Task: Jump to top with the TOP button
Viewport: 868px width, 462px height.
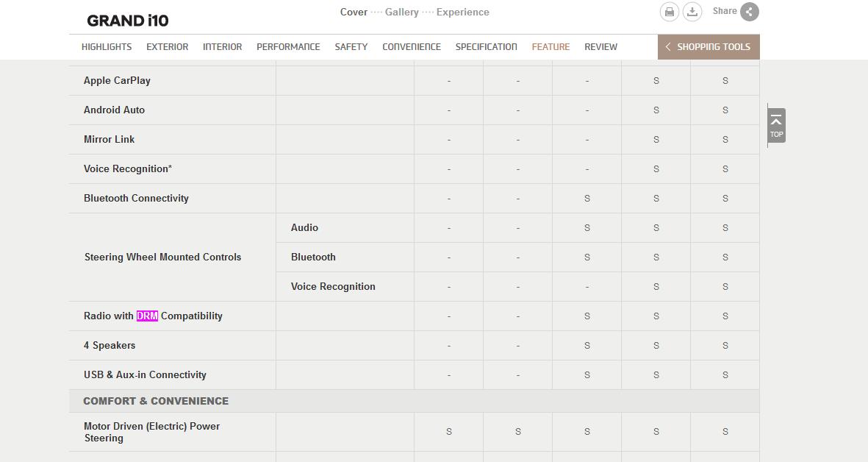Action: [x=776, y=125]
